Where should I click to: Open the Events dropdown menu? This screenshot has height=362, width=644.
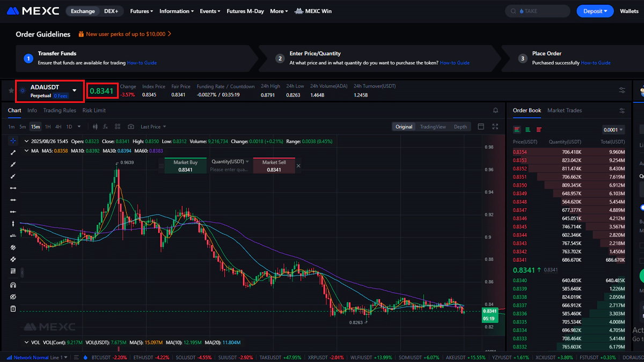[210, 11]
